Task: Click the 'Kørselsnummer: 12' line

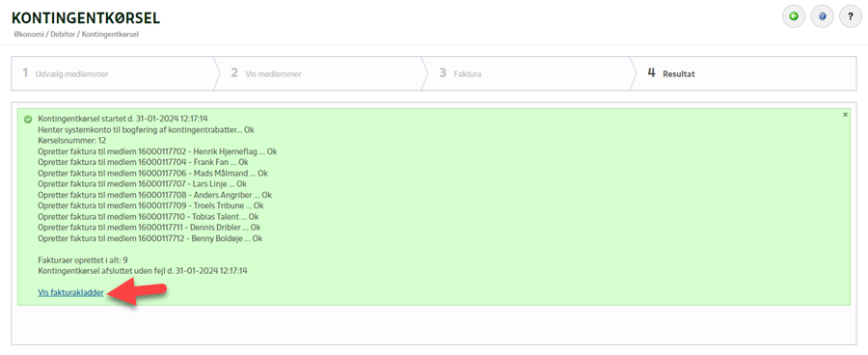Action: (71, 141)
